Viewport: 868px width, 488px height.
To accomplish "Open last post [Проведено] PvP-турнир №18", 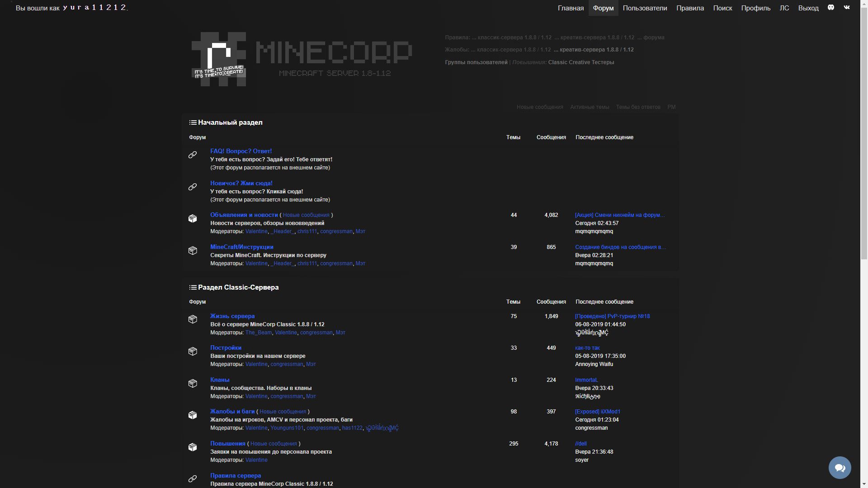I will [x=613, y=316].
